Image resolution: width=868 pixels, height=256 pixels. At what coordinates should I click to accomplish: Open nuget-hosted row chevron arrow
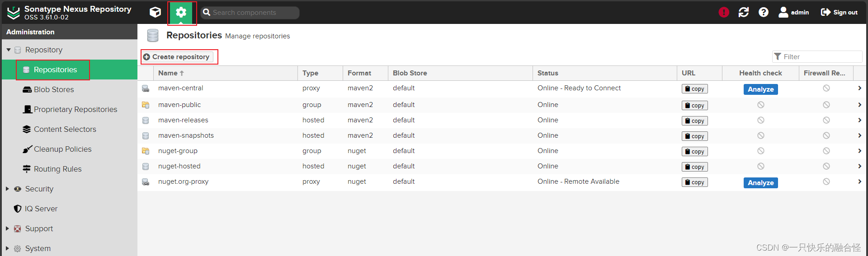[x=859, y=166]
